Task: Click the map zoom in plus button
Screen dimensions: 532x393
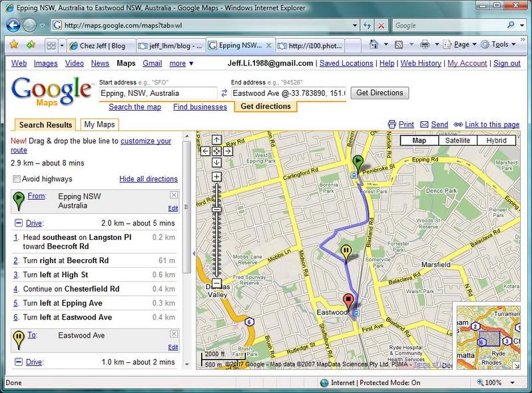Action: click(x=216, y=177)
